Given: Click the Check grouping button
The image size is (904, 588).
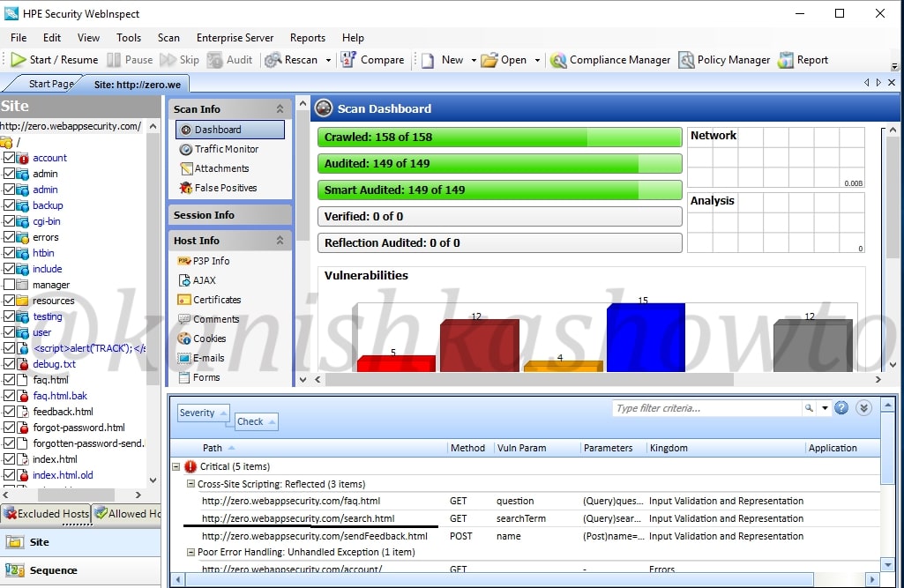Looking at the screenshot, I should point(256,421).
